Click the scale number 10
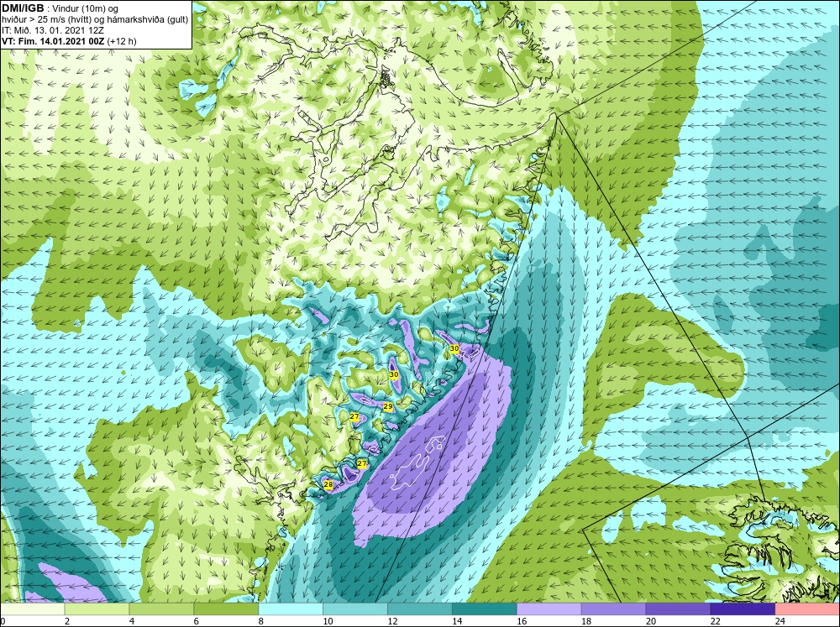Viewport: 840px width, 627px height. click(x=328, y=621)
